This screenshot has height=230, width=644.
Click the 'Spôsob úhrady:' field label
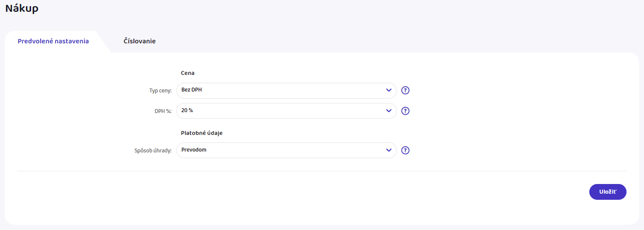(153, 151)
